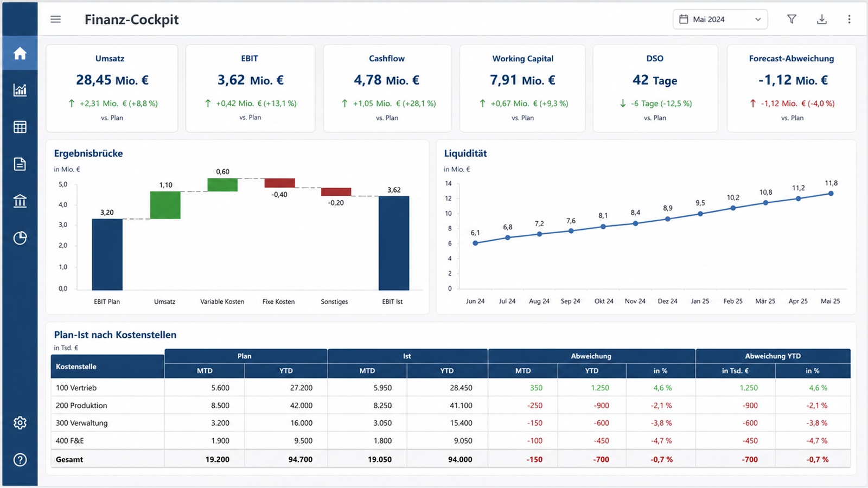The image size is (868, 488).
Task: Open the table grid icon in sidebar
Action: coord(20,127)
